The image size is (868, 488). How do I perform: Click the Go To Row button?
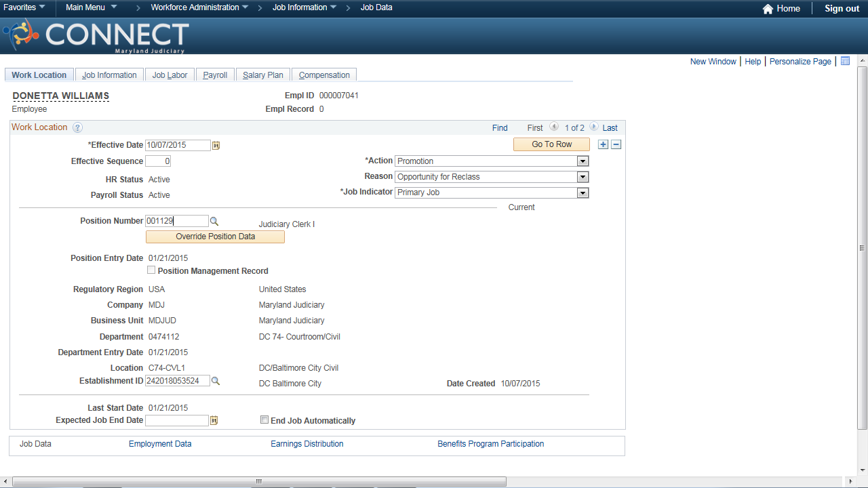[x=551, y=144]
